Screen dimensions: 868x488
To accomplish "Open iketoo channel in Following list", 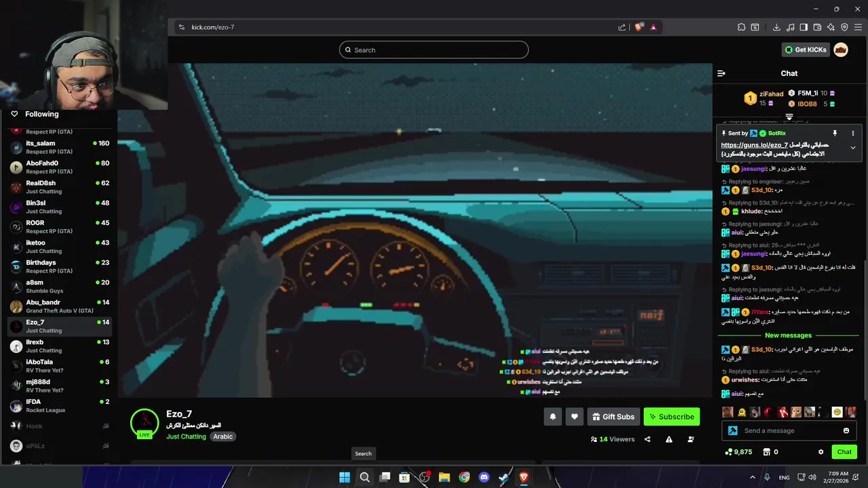I will click(x=60, y=247).
